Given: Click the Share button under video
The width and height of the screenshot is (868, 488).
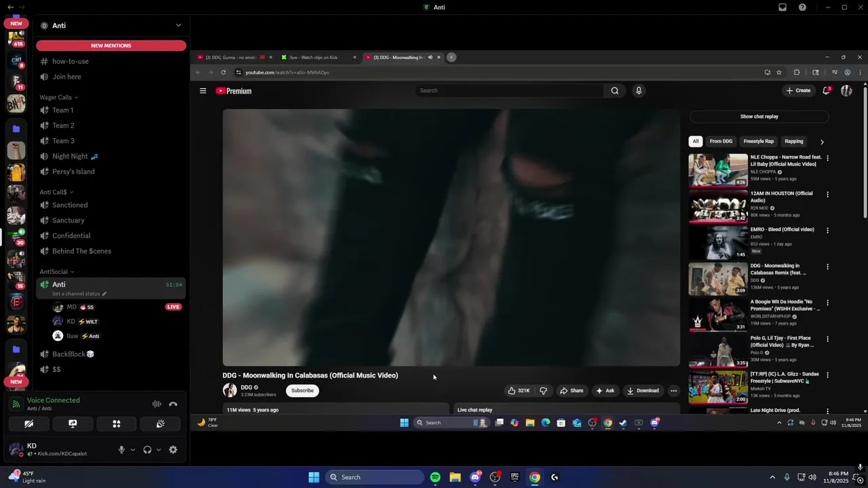Looking at the screenshot, I should (572, 390).
